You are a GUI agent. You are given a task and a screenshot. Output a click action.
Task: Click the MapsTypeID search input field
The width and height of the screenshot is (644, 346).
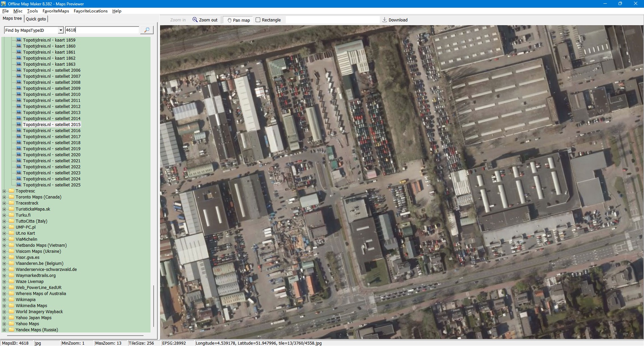coord(102,30)
